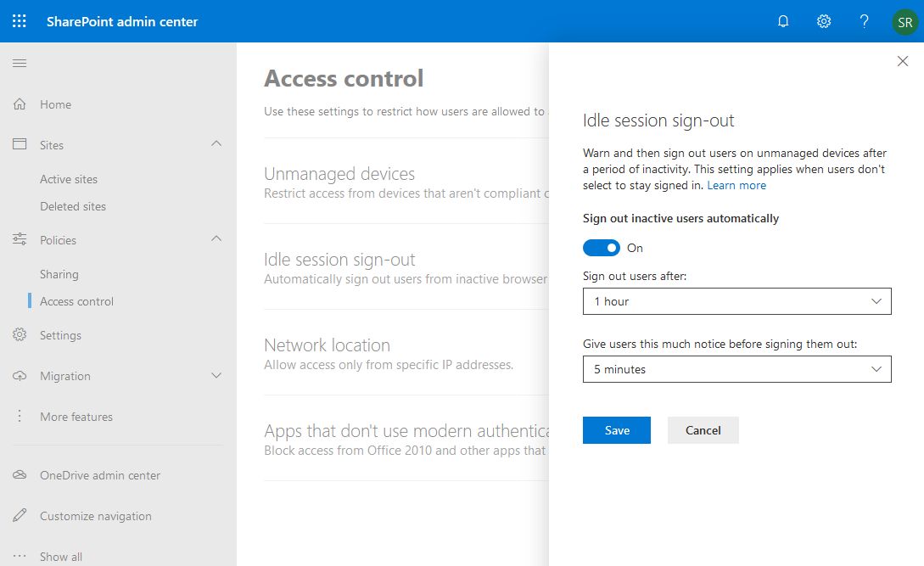Open the settings gear in the top bar
The image size is (924, 566).
pos(823,20)
